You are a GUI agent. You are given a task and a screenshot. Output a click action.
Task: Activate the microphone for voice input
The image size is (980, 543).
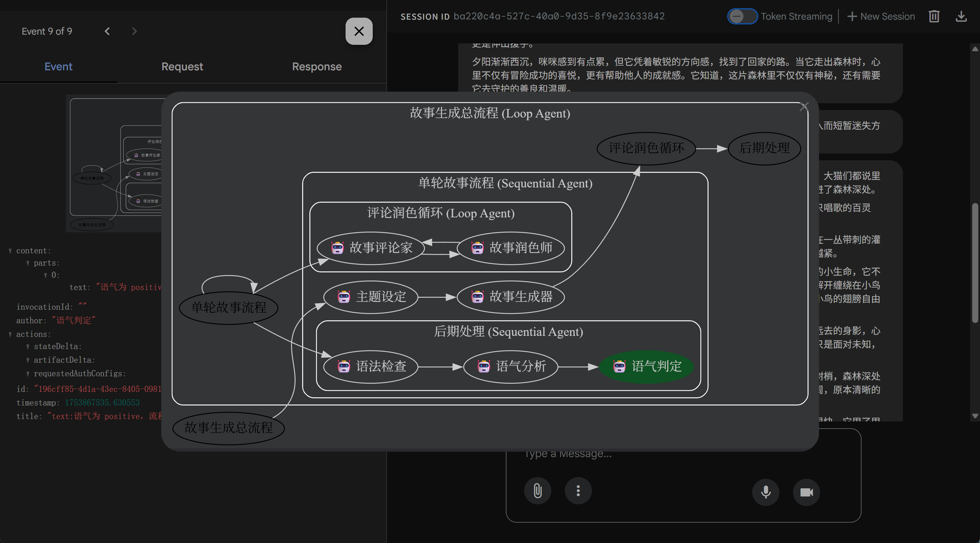(766, 492)
